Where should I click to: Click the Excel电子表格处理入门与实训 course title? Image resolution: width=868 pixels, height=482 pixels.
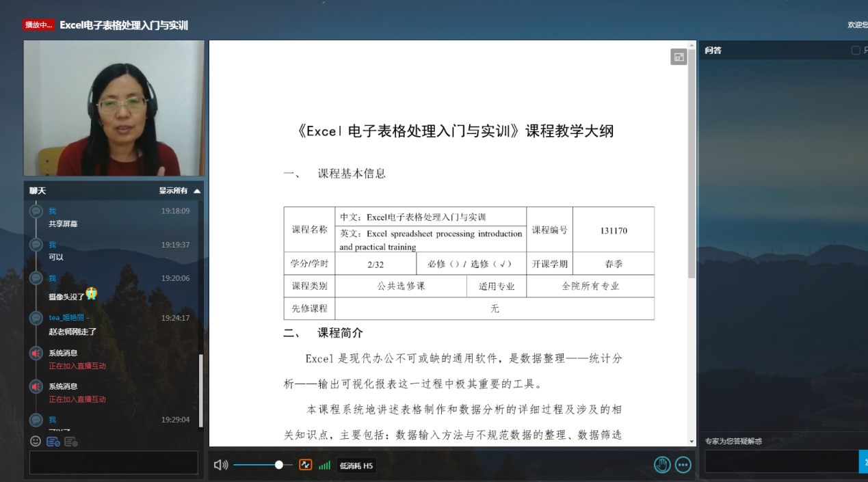pyautogui.click(x=124, y=25)
